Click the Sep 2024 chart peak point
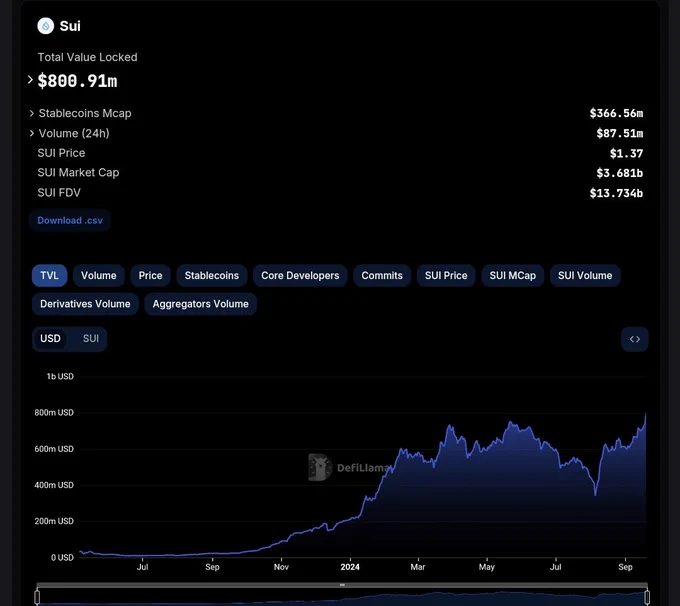Screen dimensions: 680x606 point(646,414)
